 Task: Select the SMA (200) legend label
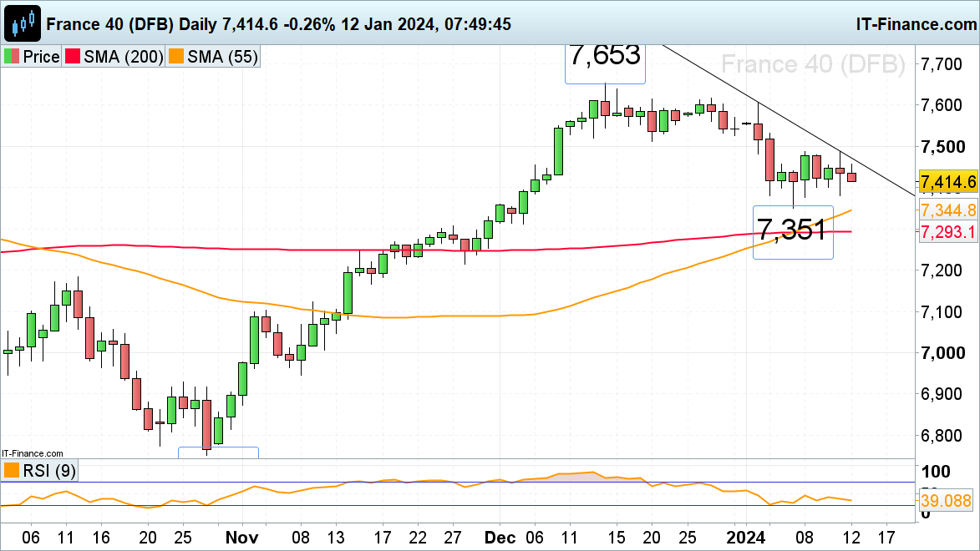pos(124,57)
